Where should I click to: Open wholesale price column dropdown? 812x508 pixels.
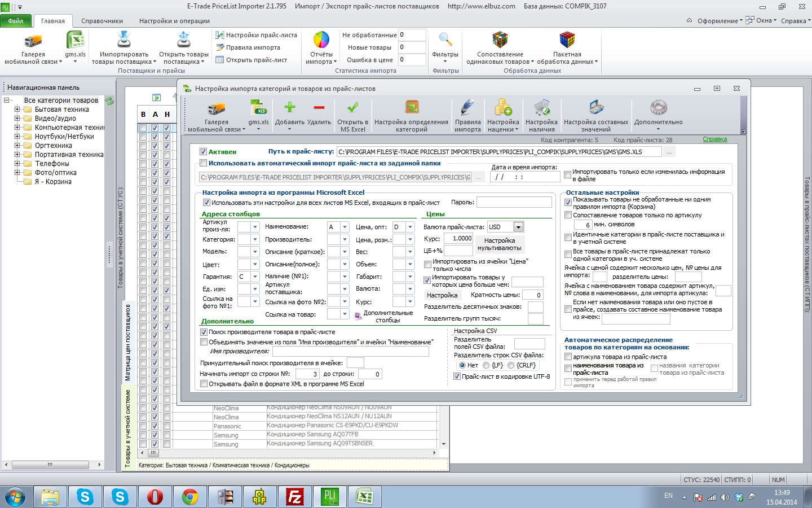[x=411, y=227]
